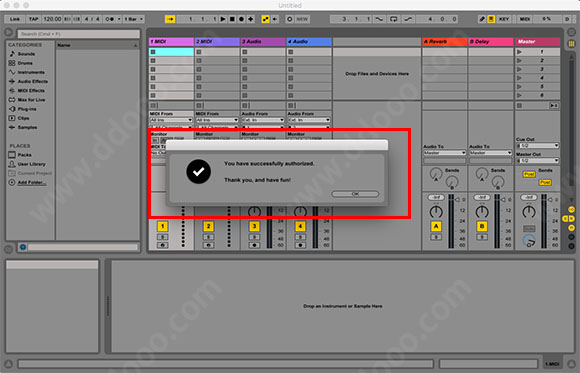Open MIDI From dropdown on track 1
This screenshot has width=580, height=373.
tap(171, 120)
